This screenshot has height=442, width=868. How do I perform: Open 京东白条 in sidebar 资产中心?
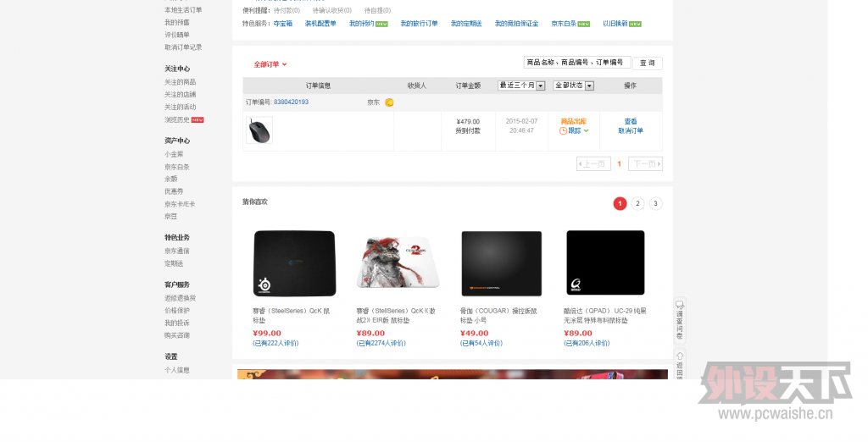(x=176, y=167)
